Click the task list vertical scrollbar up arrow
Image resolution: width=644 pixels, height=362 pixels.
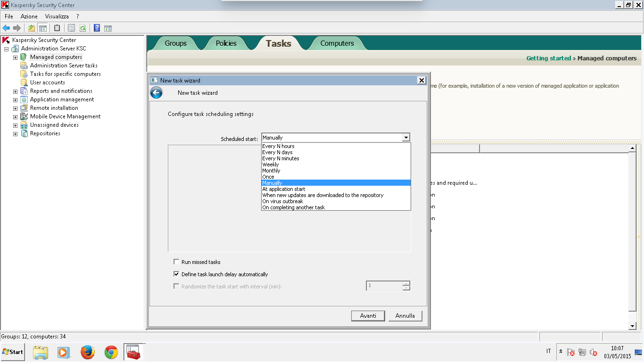pyautogui.click(x=633, y=148)
